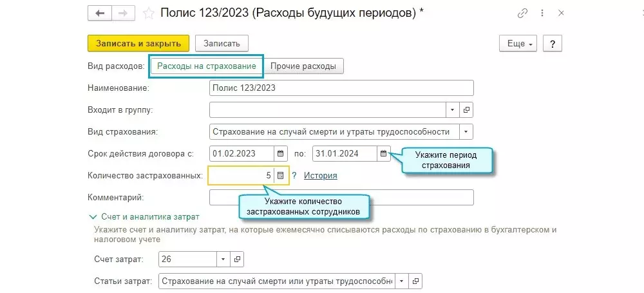Click Записать и закрыть
Viewport: 644px width, 293px height.
click(138, 44)
